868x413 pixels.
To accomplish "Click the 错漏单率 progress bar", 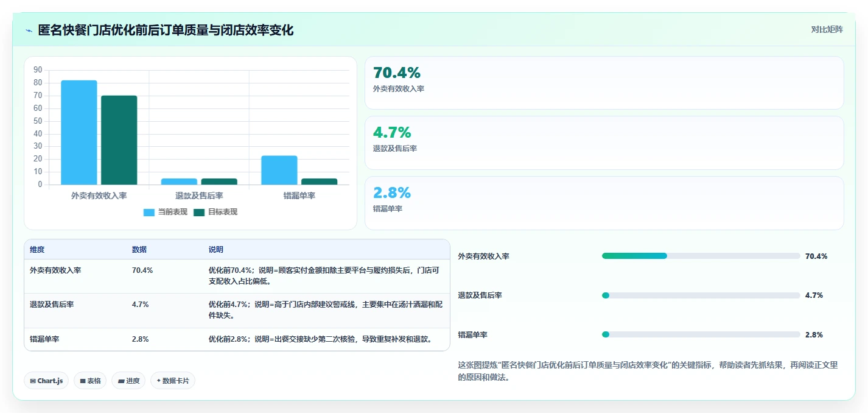I will pyautogui.click(x=701, y=334).
